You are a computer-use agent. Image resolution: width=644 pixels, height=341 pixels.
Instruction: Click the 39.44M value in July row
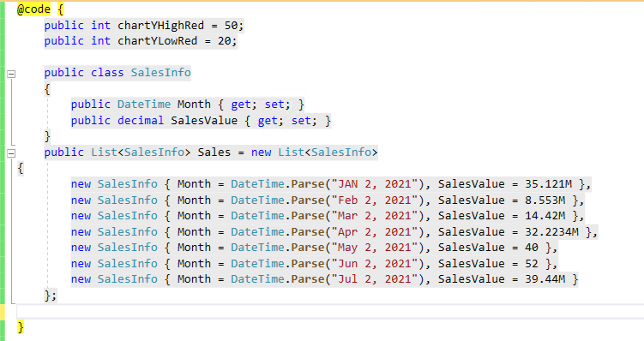click(x=545, y=279)
